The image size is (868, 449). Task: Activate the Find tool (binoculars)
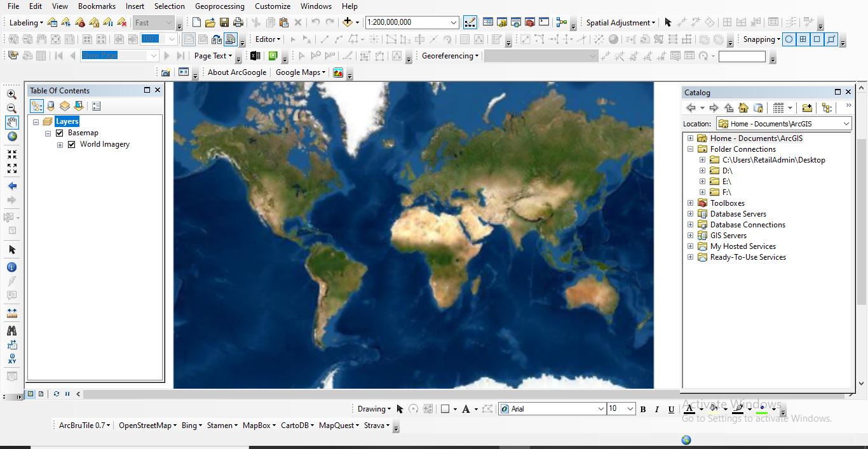(11, 330)
